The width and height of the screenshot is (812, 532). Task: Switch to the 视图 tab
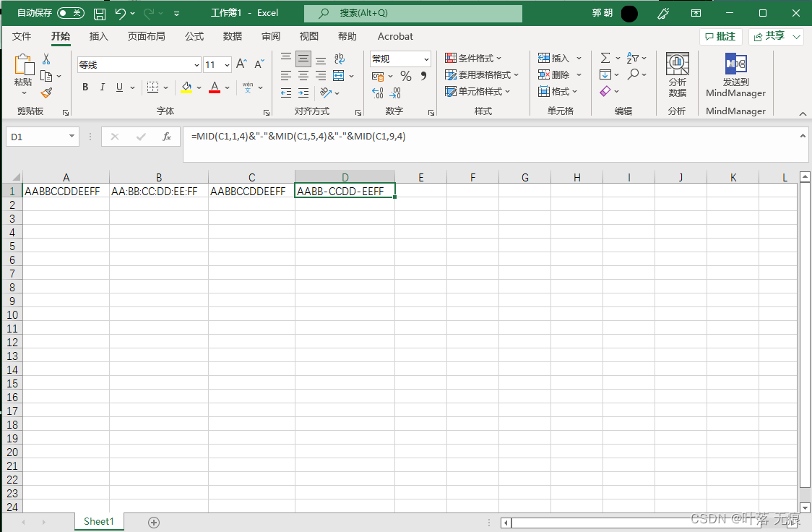[309, 36]
